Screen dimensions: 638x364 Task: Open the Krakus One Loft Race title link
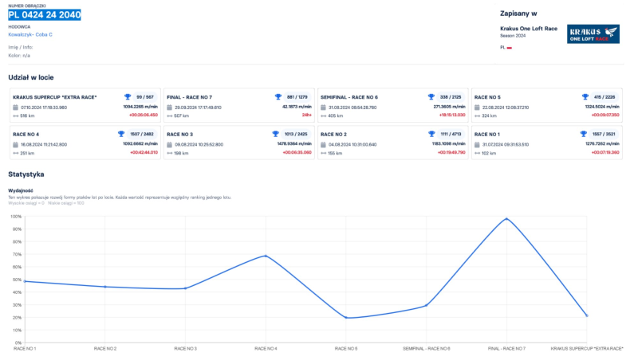(x=530, y=28)
